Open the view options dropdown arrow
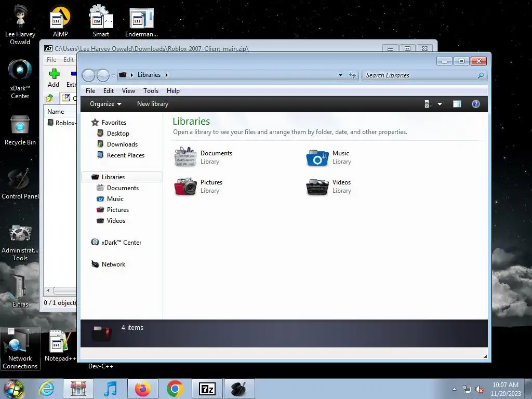532x399 pixels. click(x=440, y=104)
